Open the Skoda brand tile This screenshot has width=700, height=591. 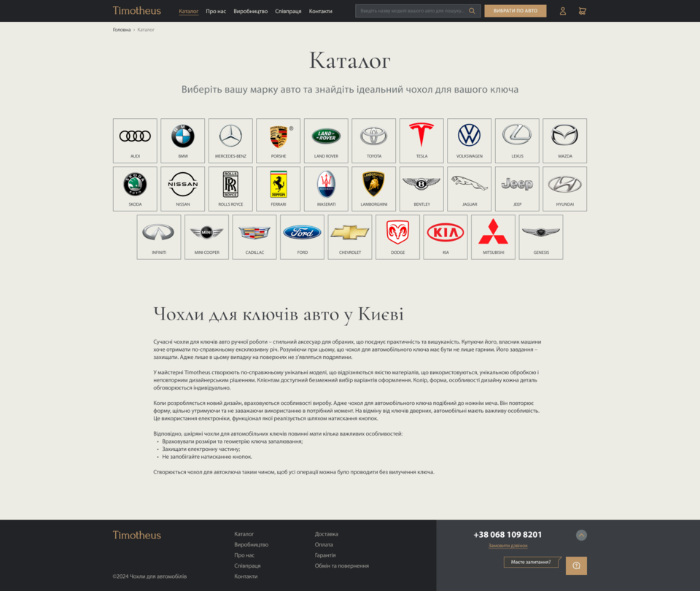136,189
